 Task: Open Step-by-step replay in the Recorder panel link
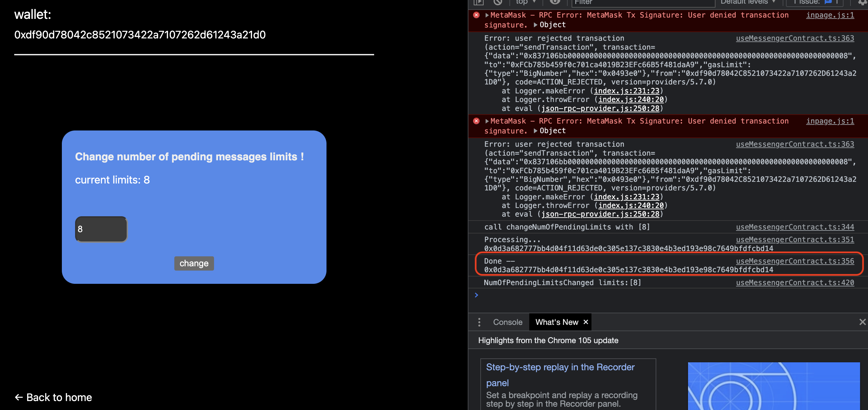point(560,375)
